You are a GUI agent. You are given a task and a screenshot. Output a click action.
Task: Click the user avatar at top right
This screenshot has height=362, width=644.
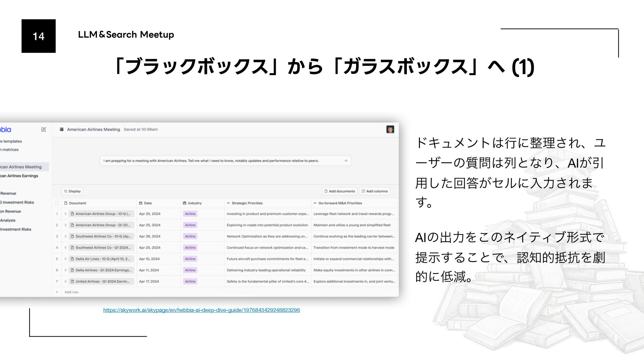[390, 129]
